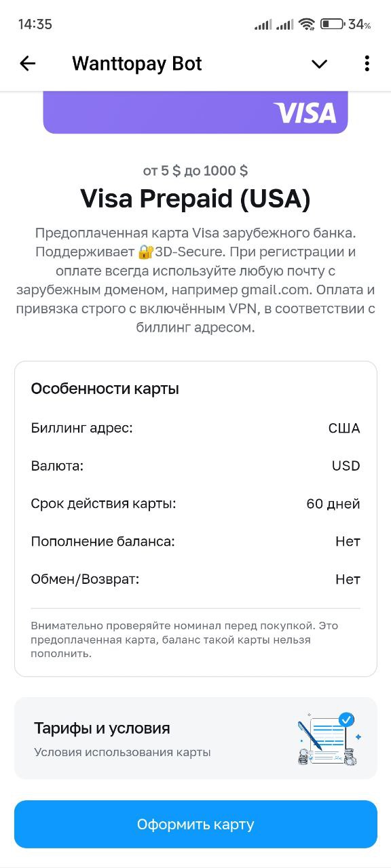Screen dimensions: 391x868
Task: Tap the Условия использования карты text
Action: click(x=122, y=752)
